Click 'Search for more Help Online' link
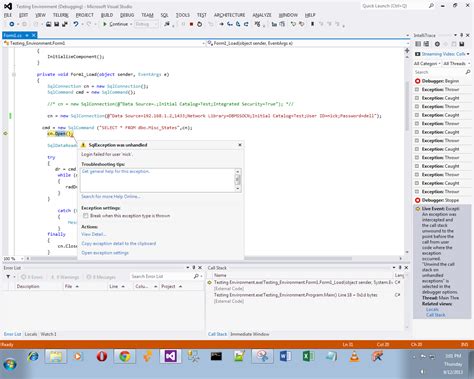Viewport: 474px width, 379px height. pyautogui.click(x=111, y=196)
